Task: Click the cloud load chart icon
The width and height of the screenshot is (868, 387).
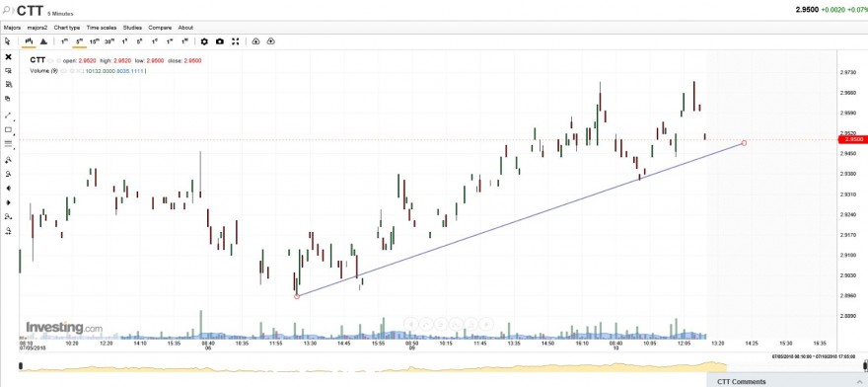Action: point(270,41)
